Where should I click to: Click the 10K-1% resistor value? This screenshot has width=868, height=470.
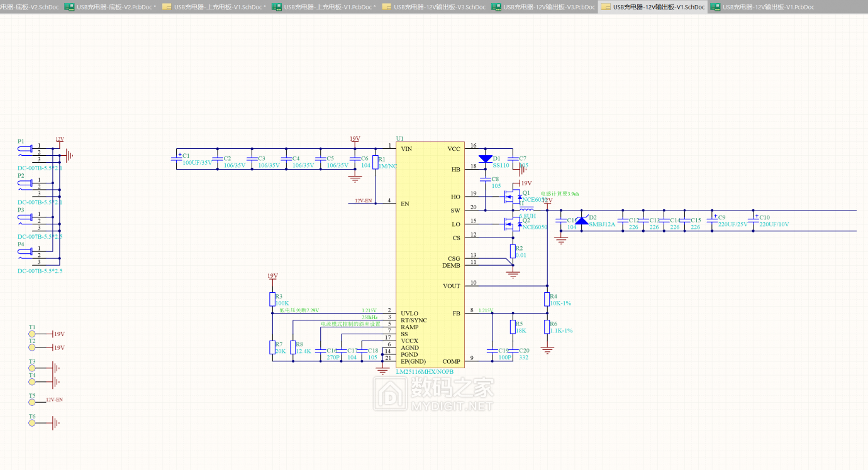click(560, 303)
